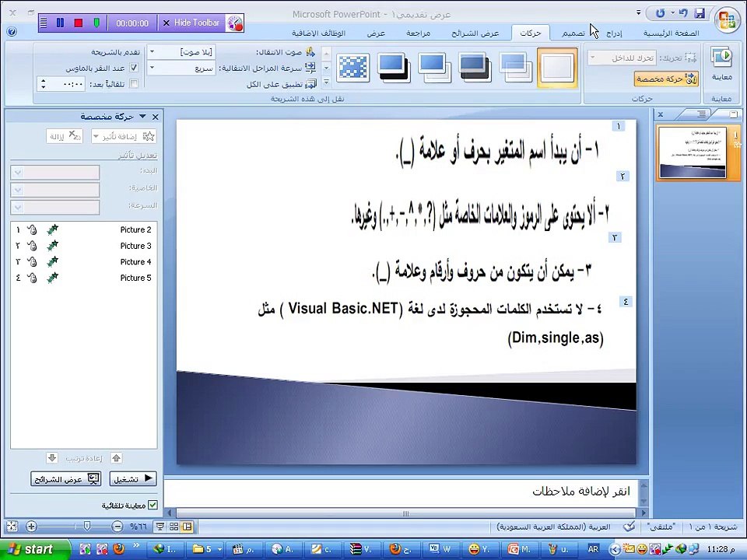Open الوظائف الإضافية Add-ins ribbon tab
747x560 pixels.
point(319,33)
